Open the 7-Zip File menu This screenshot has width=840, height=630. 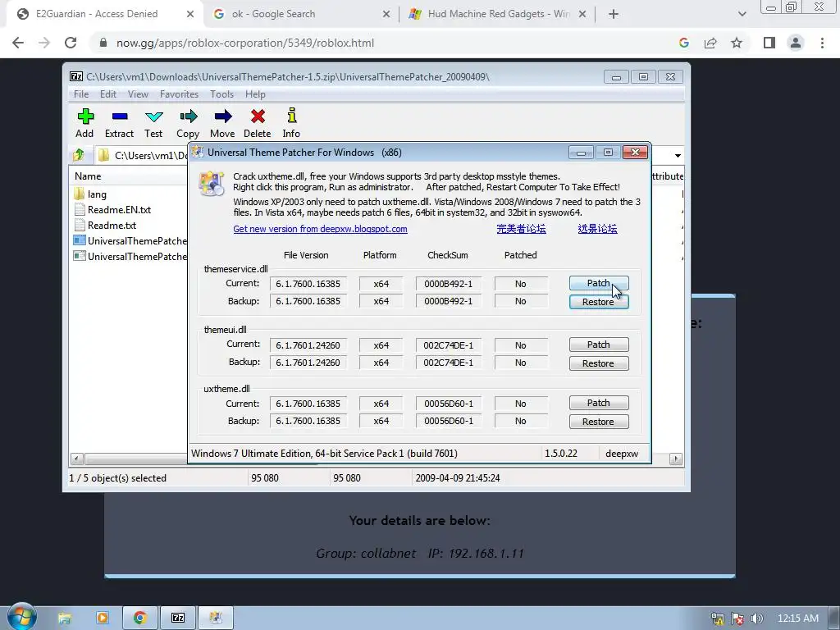(81, 94)
